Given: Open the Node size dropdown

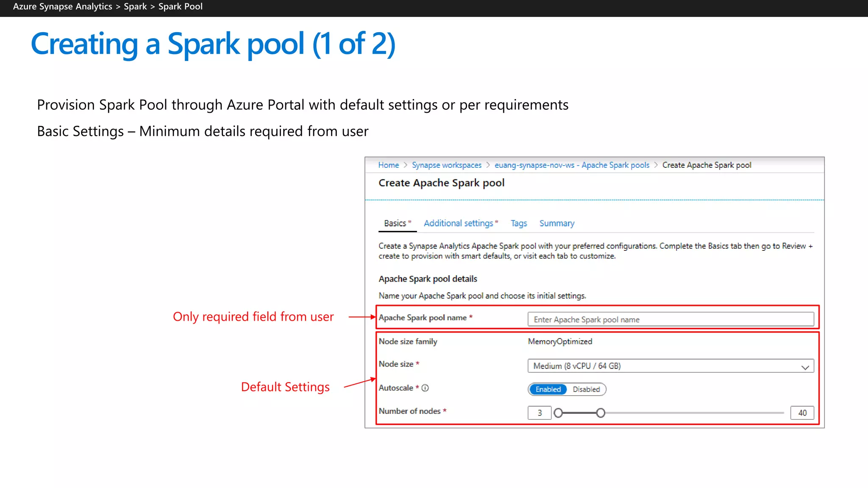Looking at the screenshot, I should (x=670, y=366).
